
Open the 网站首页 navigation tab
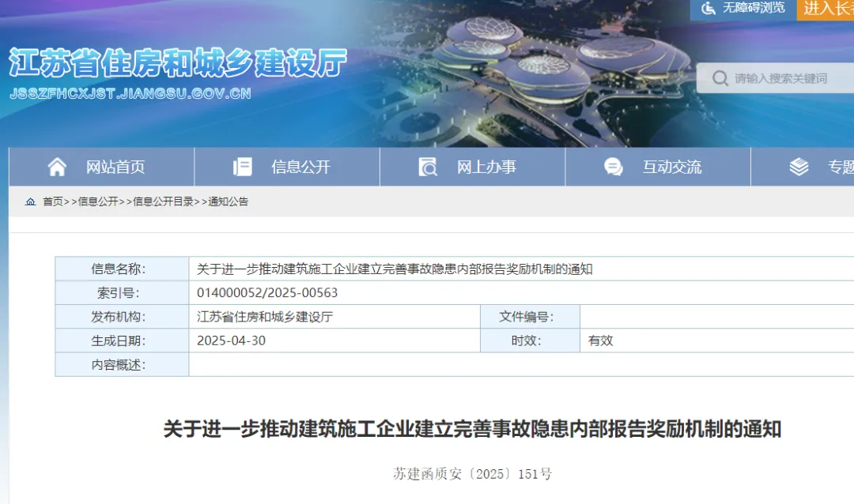101,167
